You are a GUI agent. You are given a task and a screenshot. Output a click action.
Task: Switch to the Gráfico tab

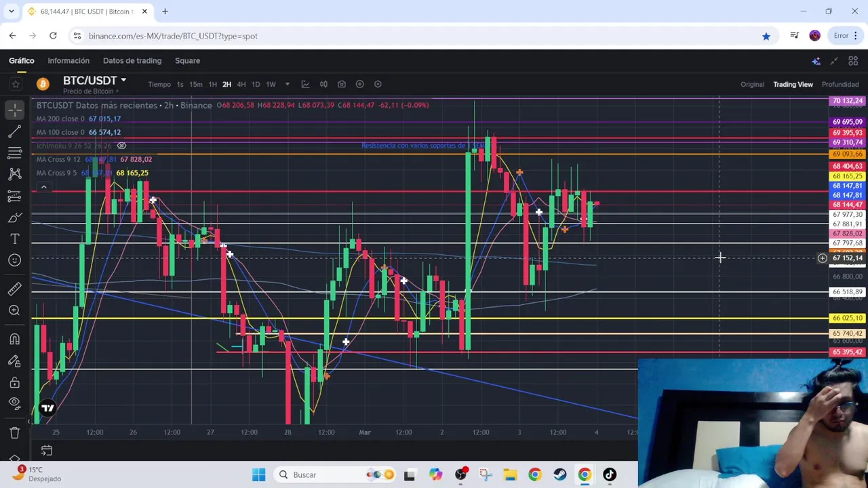21,60
